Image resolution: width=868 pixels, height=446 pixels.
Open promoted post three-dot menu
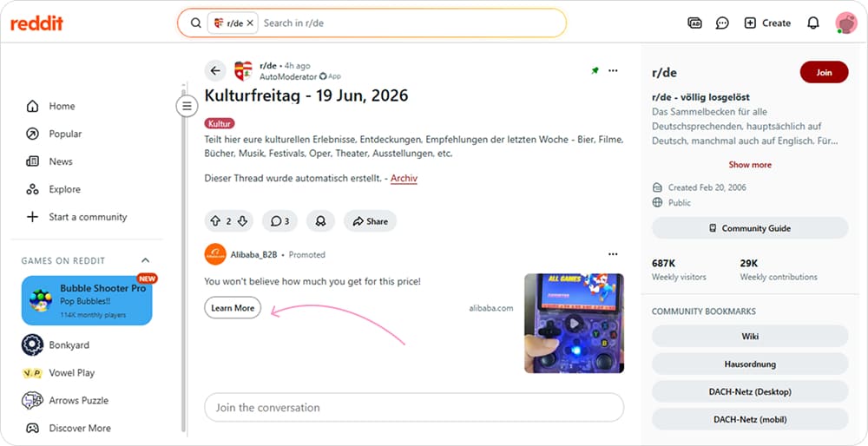(x=613, y=254)
